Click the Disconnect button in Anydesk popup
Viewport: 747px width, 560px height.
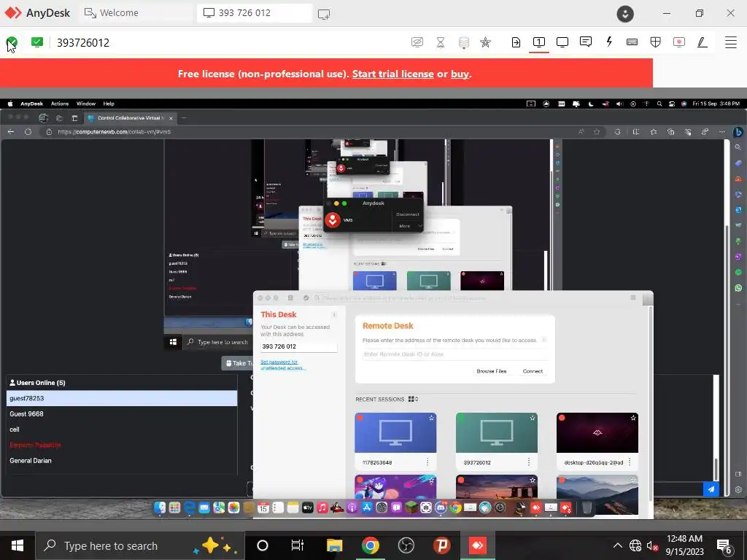(408, 214)
